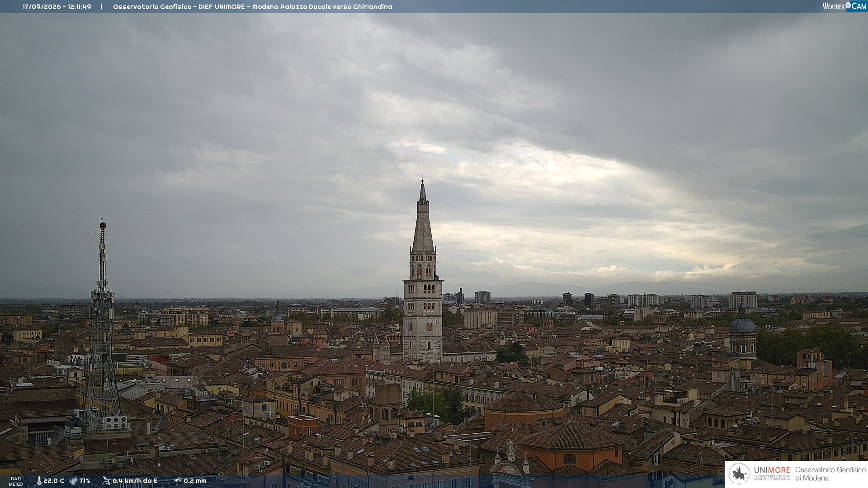Click the UNIMORE wordmark text
Image resolution: width=868 pixels, height=488 pixels.
(772, 470)
